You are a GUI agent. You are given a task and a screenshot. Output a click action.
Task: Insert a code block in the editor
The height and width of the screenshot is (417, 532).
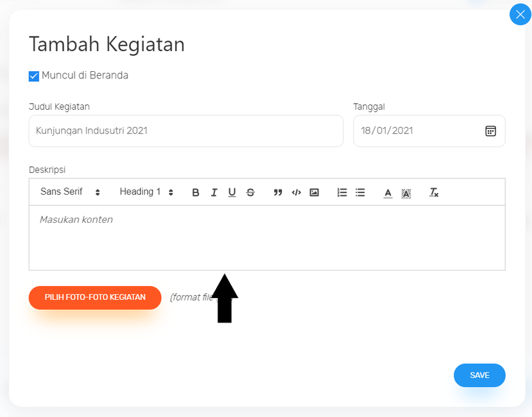(296, 192)
